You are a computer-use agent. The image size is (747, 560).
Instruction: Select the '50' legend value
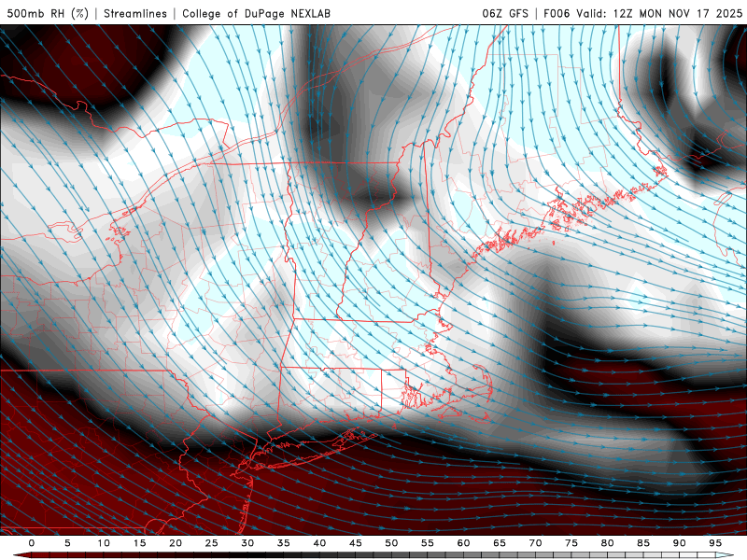coord(391,543)
